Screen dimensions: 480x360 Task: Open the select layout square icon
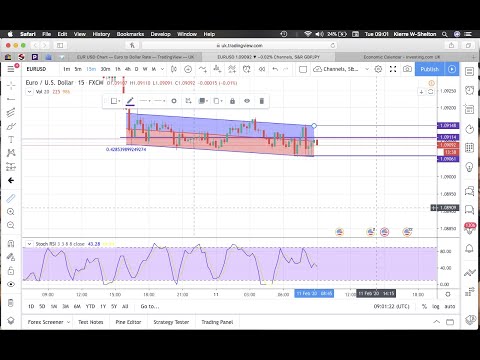(303, 69)
